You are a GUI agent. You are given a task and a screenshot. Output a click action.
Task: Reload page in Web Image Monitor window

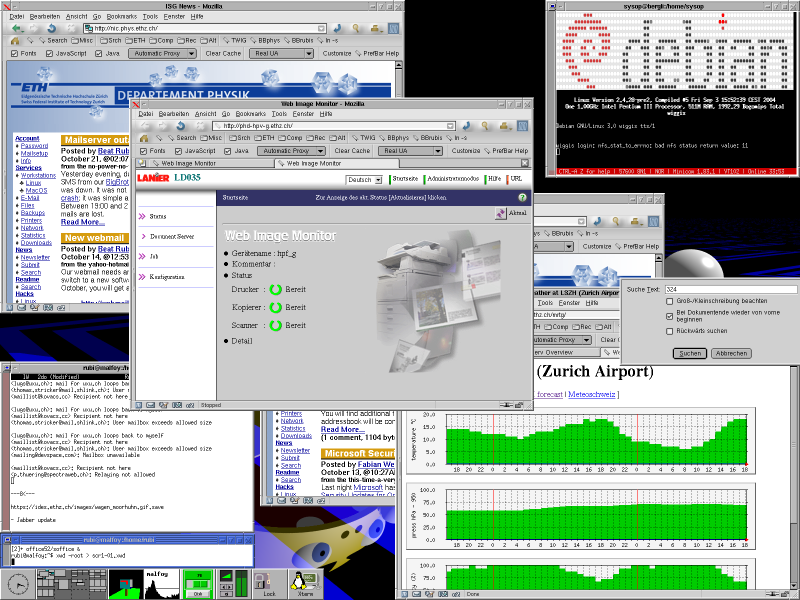(181, 126)
